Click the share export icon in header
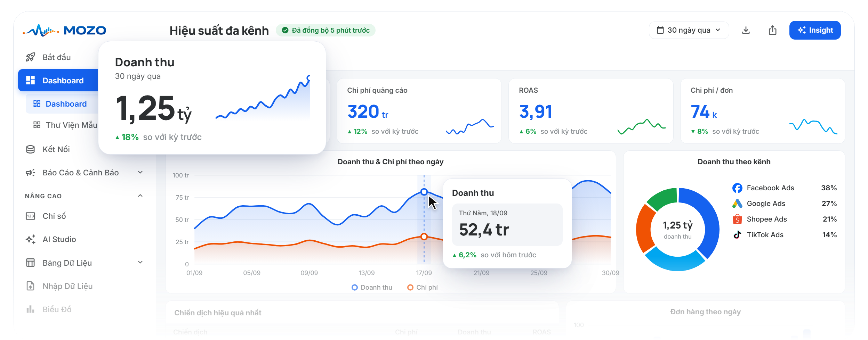The height and width of the screenshot is (340, 868). click(772, 30)
